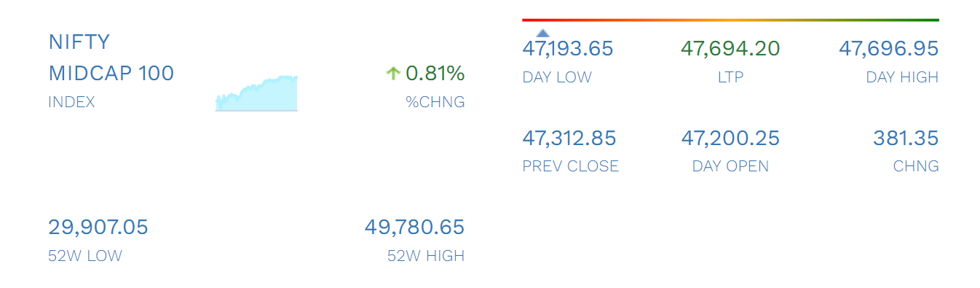
Task: Click the PREV CLOSE label
Action: pos(571,166)
